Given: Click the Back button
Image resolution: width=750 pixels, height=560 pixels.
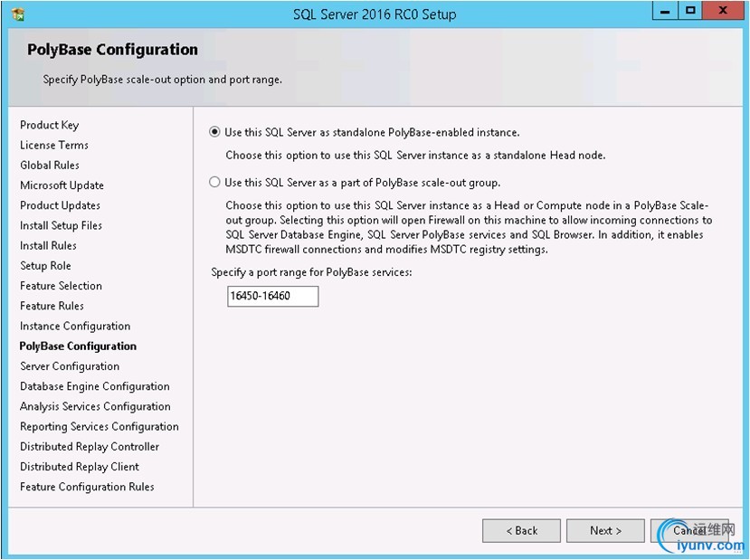Looking at the screenshot, I should tap(521, 531).
